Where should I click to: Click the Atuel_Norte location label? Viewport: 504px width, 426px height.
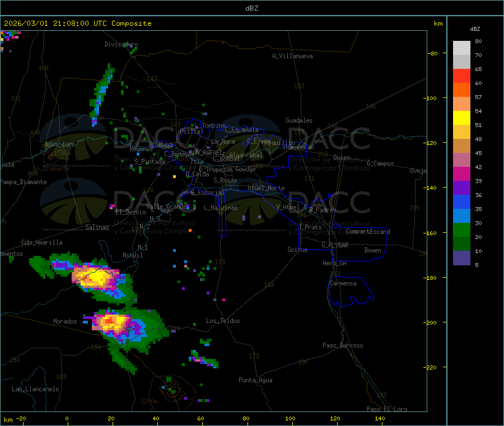tap(266, 188)
